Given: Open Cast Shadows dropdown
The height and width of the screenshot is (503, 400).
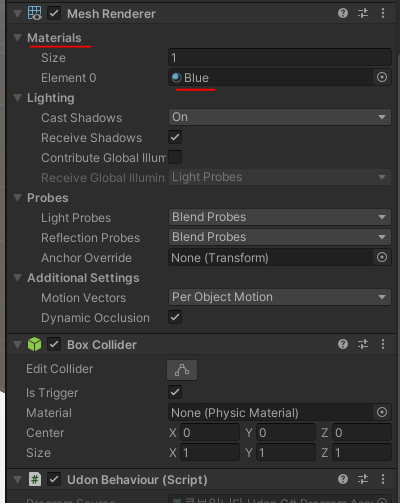Looking at the screenshot, I should coord(280,117).
